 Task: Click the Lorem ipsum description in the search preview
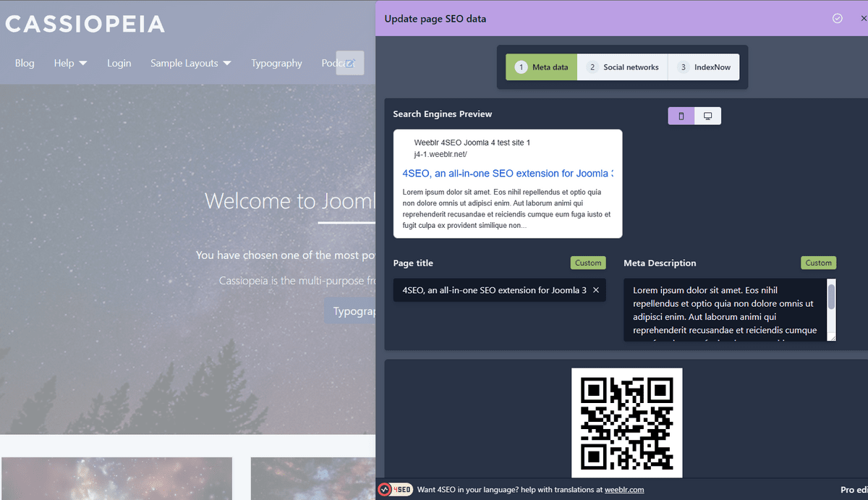click(507, 209)
